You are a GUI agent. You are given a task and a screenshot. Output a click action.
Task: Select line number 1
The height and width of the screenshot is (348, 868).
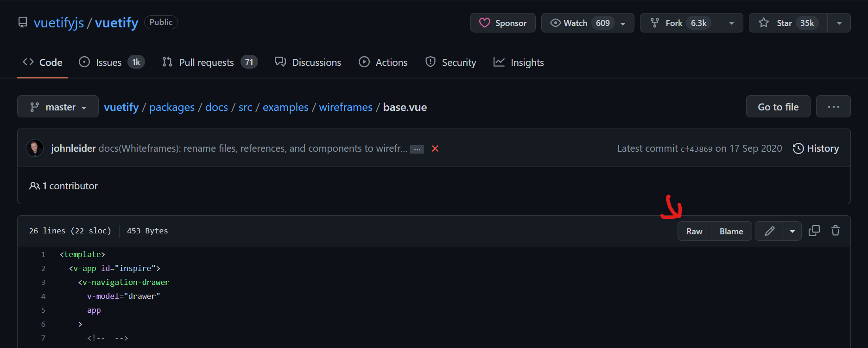[43, 254]
